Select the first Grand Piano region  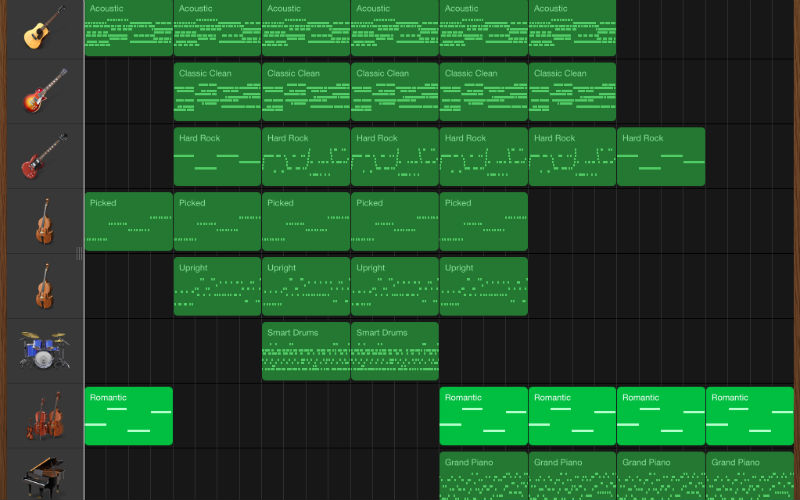pos(484,476)
